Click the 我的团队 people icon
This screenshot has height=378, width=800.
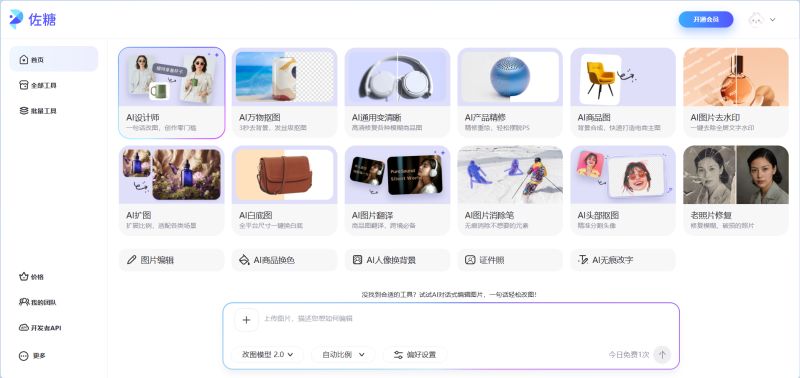pyautogui.click(x=23, y=302)
